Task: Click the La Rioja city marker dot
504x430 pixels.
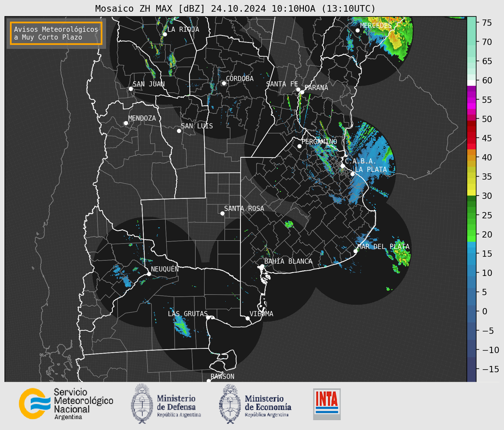Action: point(165,34)
